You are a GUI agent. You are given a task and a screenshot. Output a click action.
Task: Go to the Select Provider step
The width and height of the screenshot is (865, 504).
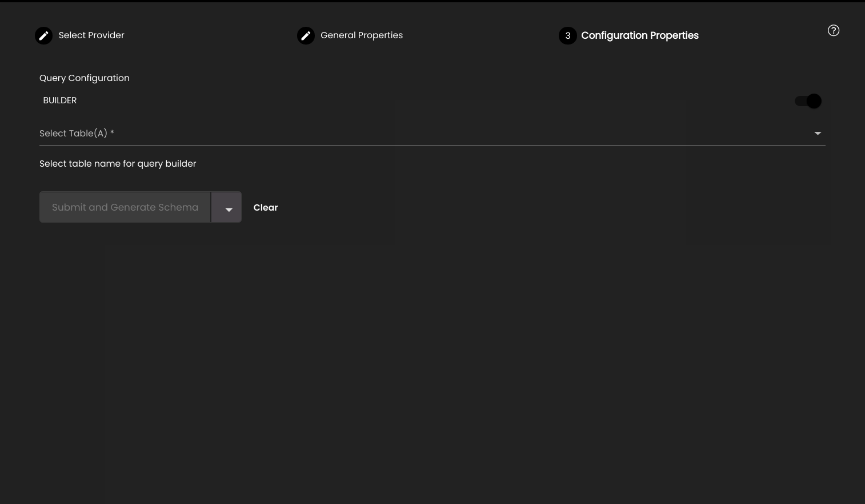[x=91, y=35]
